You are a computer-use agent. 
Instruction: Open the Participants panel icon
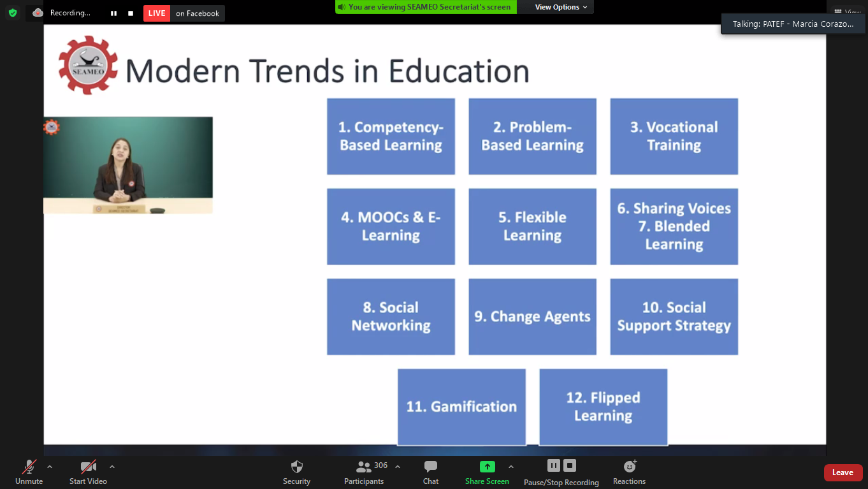click(364, 467)
